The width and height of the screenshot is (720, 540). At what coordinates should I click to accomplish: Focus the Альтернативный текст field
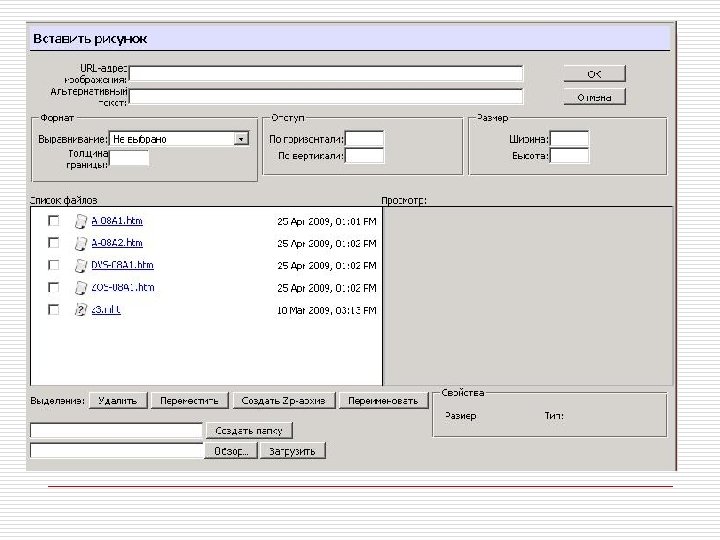click(x=326, y=97)
